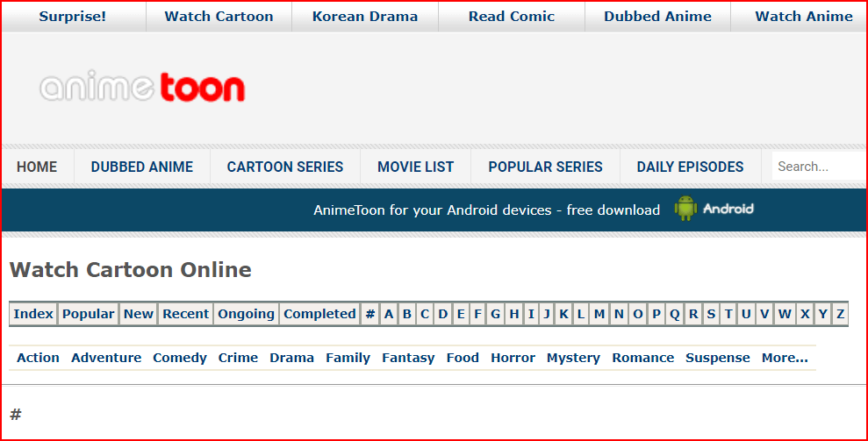This screenshot has width=868, height=441.
Task: Filter cartoons by letter H
Action: click(x=514, y=314)
